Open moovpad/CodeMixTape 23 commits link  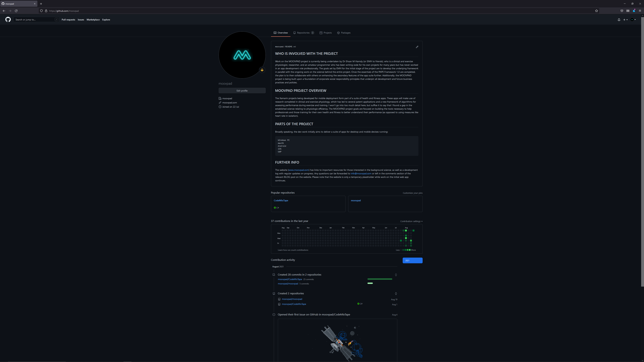pos(290,279)
